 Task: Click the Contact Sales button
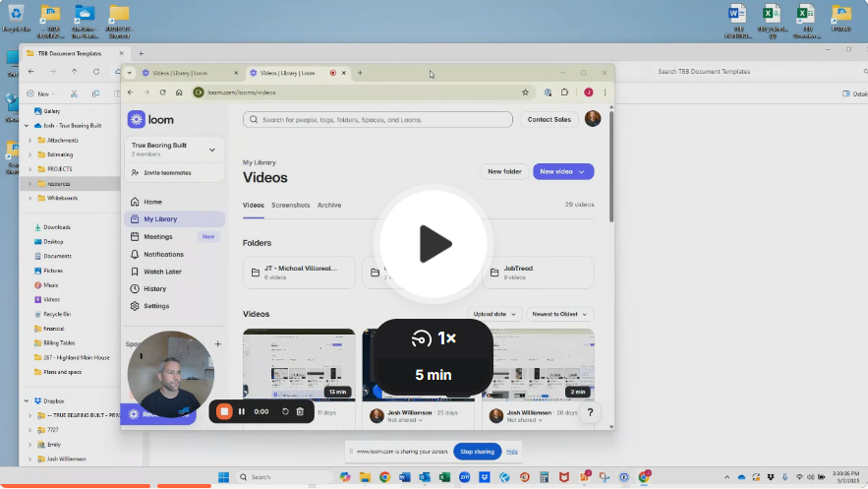click(549, 120)
